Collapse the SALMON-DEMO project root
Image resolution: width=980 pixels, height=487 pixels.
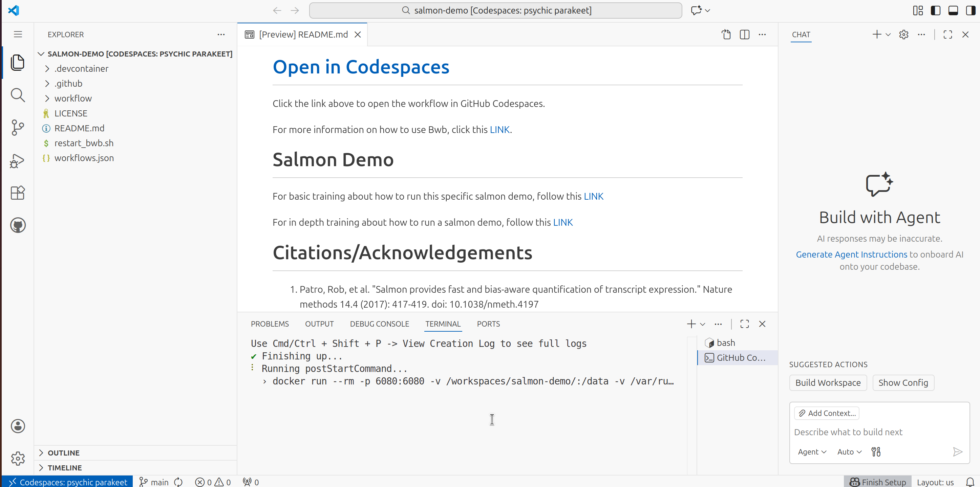[x=41, y=53]
